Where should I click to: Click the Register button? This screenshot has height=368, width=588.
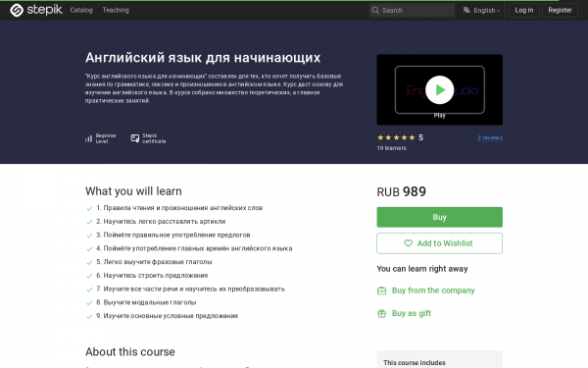pyautogui.click(x=560, y=10)
